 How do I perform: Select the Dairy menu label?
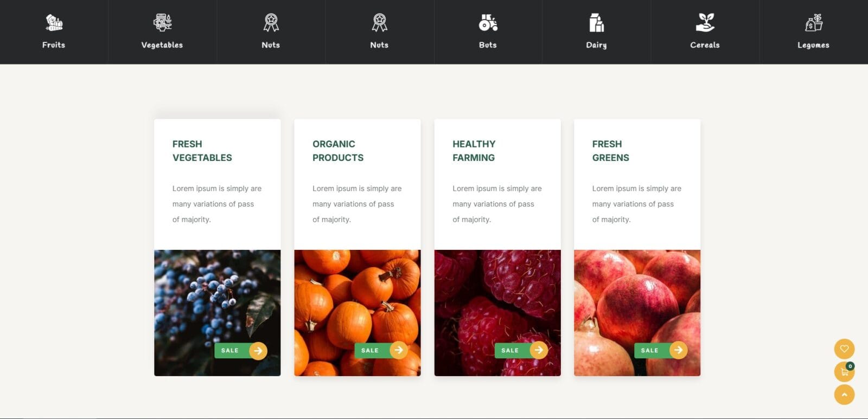596,45
